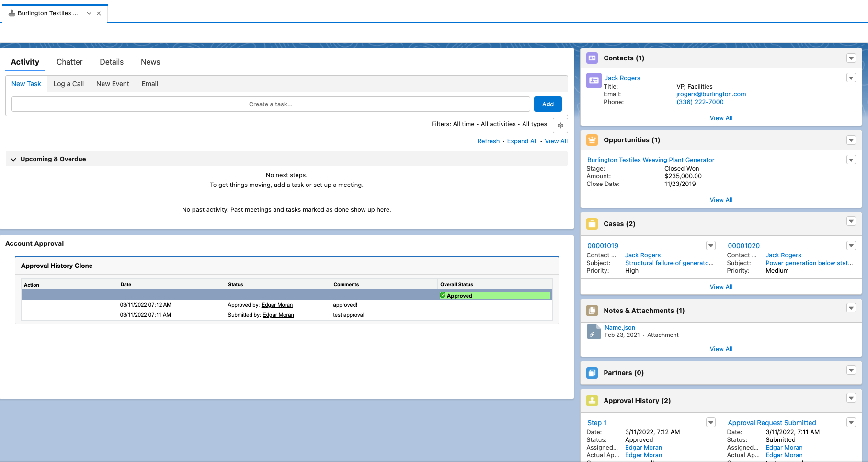This screenshot has height=462, width=868.
Task: Open Notes & Attachments actions dropdown
Action: coord(851,308)
